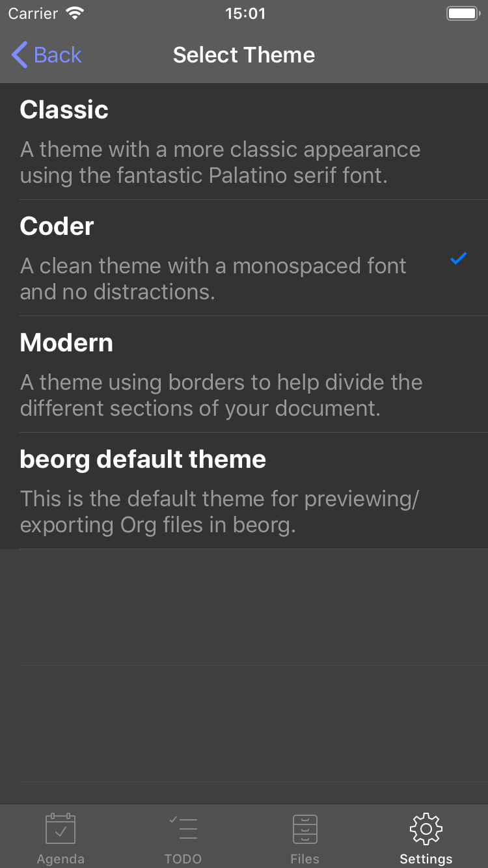
Task: Tap the Wi-Fi status icon
Action: [x=76, y=13]
